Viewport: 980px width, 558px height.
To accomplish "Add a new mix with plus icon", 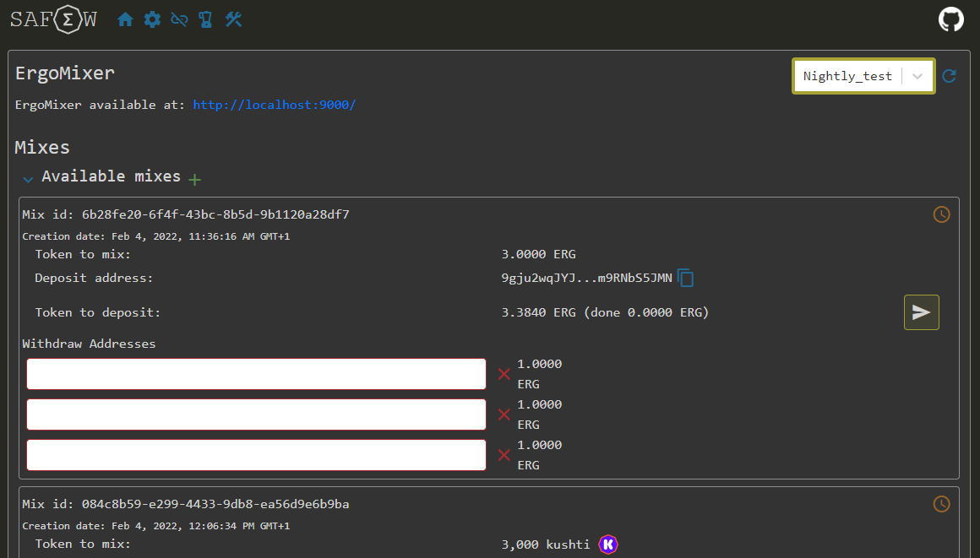I will coord(194,179).
